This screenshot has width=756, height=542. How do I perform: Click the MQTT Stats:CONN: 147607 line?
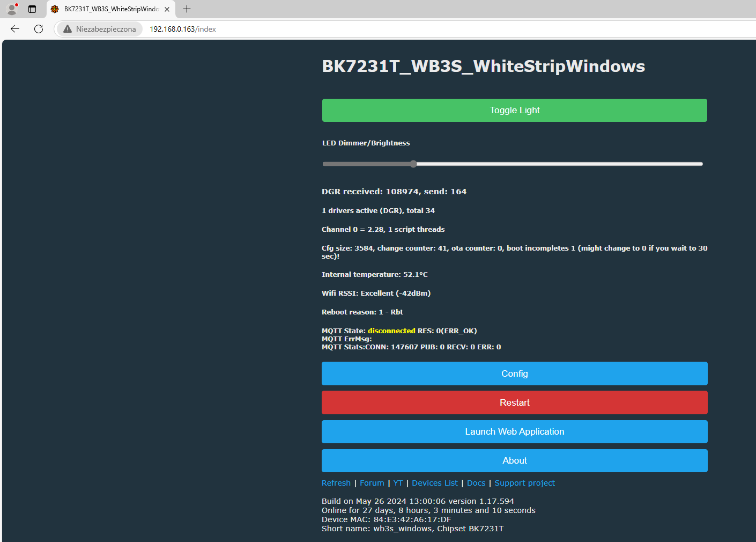411,347
